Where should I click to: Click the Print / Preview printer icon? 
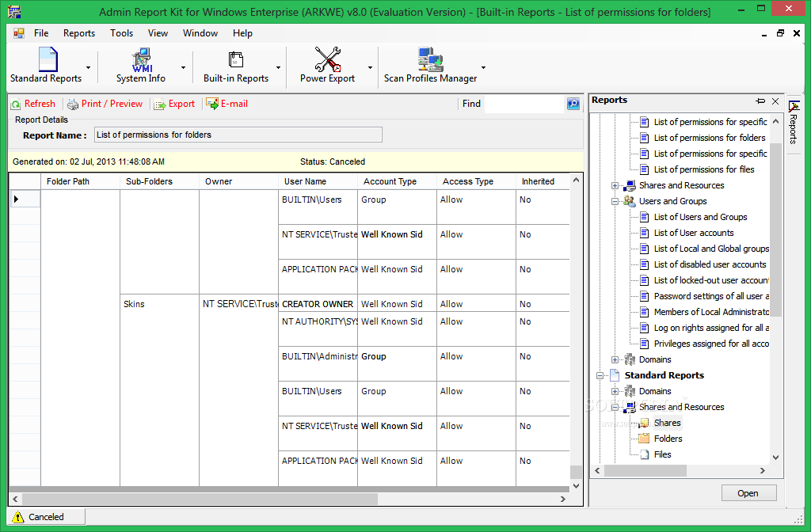(73, 104)
